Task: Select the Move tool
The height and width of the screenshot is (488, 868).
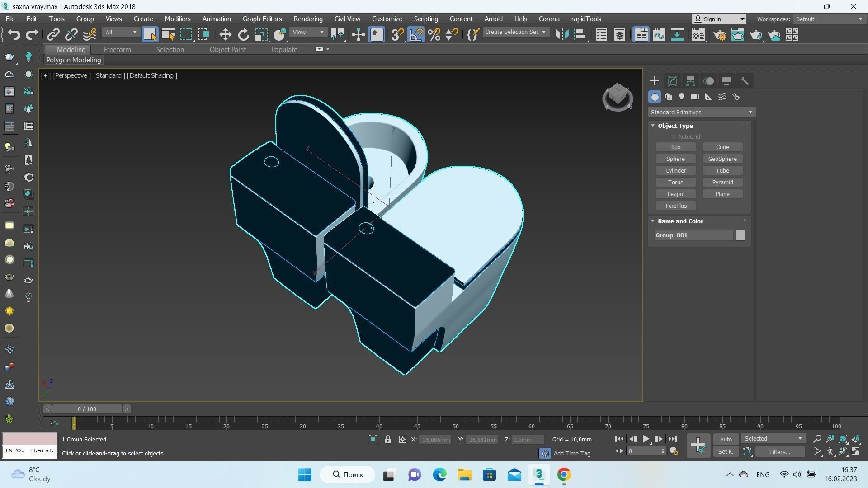Action: (225, 35)
